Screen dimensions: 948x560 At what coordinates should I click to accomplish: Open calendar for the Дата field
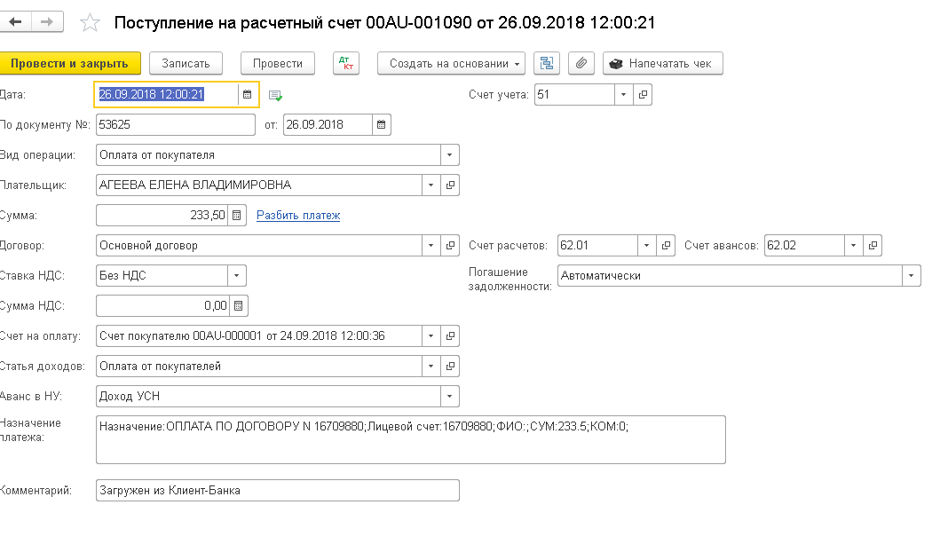(x=248, y=94)
